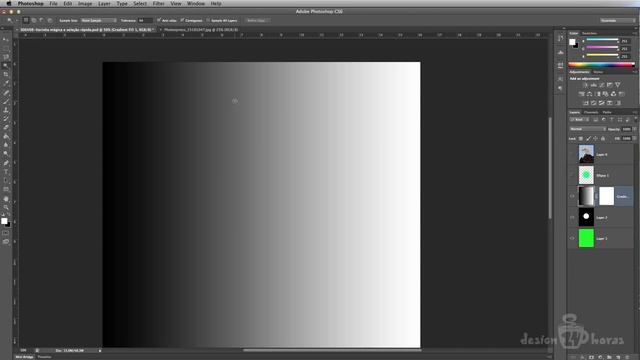640x360 pixels.
Task: Click the Lock position icon
Action: tap(596, 139)
